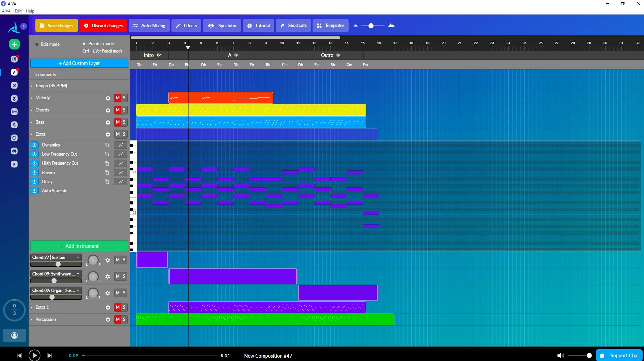Image resolution: width=644 pixels, height=361 pixels.
Task: Disable Auto Staccato power toggle
Action: coord(34,191)
